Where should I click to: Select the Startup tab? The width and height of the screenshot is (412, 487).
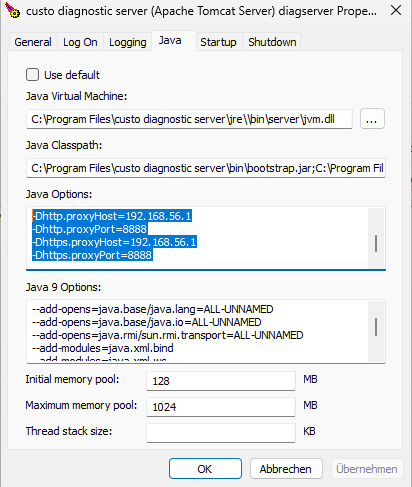tap(218, 42)
